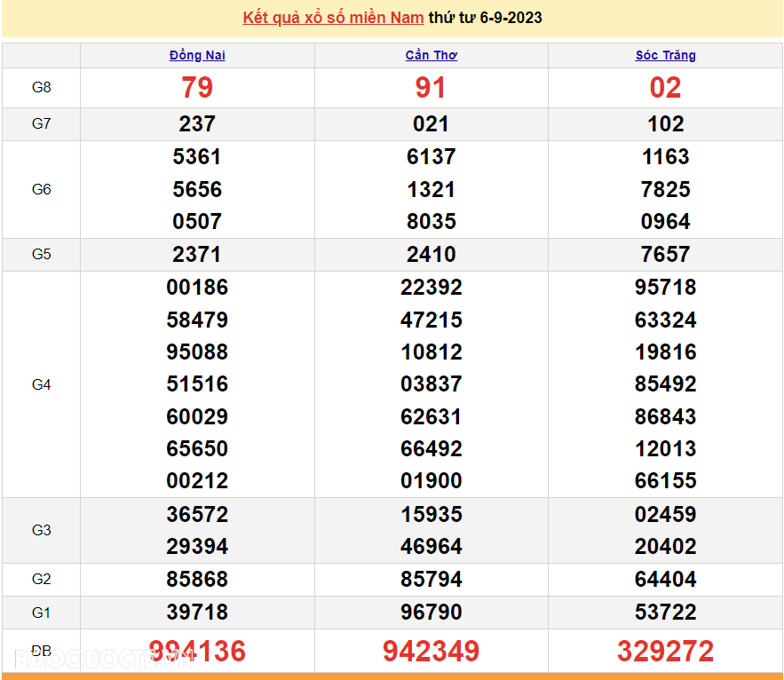This screenshot has height=680, width=784.
Task: Select the G6 row label
Action: click(42, 189)
